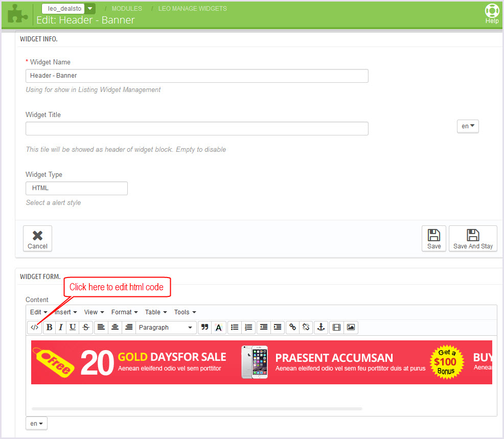The height and width of the screenshot is (439, 504).
Task: Insert or edit a link
Action: 292,328
